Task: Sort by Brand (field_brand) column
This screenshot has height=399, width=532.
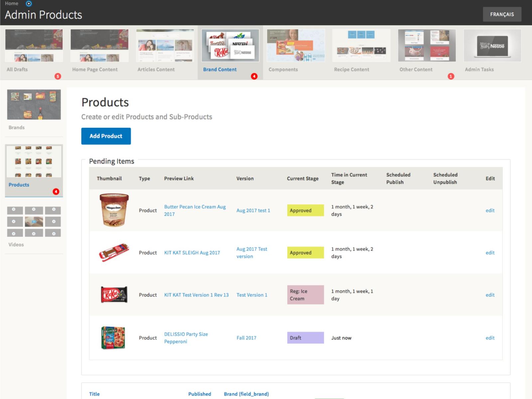Action: tap(246, 394)
